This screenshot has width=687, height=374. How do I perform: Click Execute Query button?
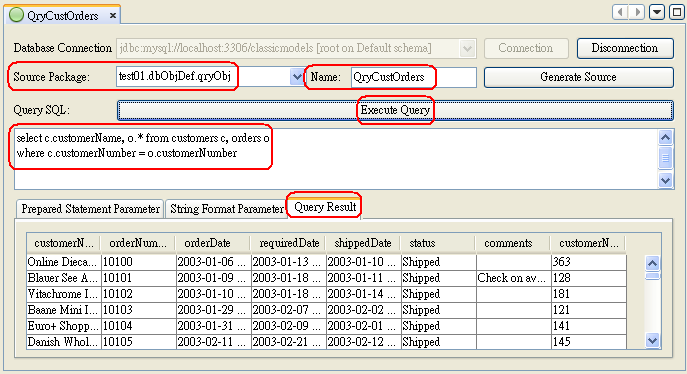click(x=395, y=110)
